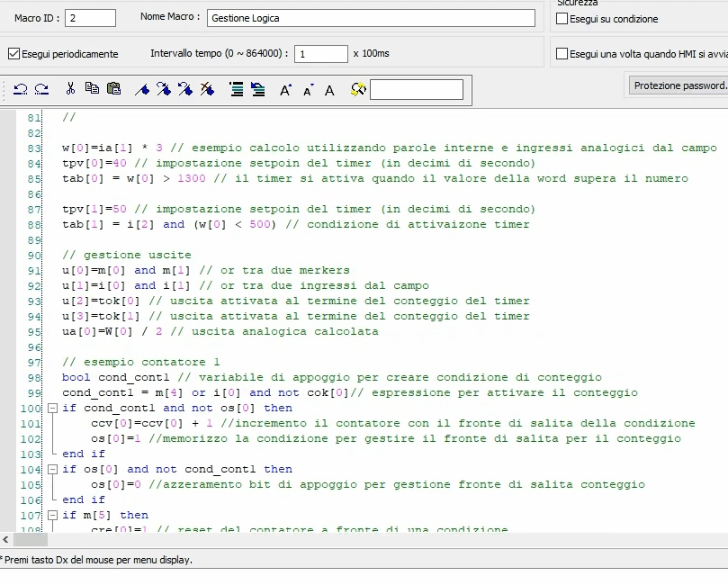Jump to previous bookmark flag icon
728x585 pixels.
pyautogui.click(x=185, y=89)
